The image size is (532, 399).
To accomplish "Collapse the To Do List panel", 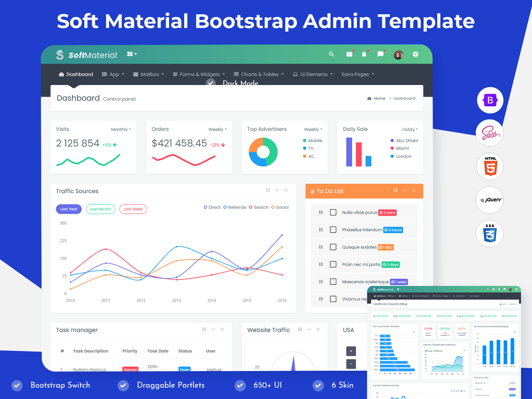I will [405, 190].
